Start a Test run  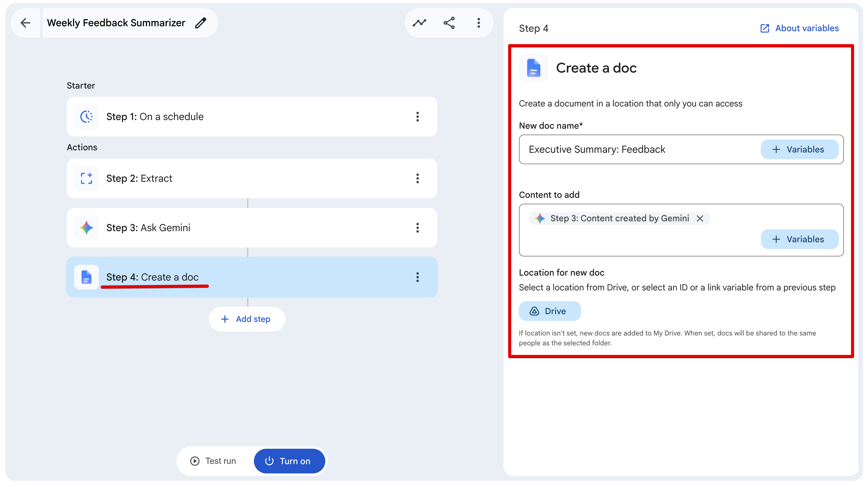[213, 461]
